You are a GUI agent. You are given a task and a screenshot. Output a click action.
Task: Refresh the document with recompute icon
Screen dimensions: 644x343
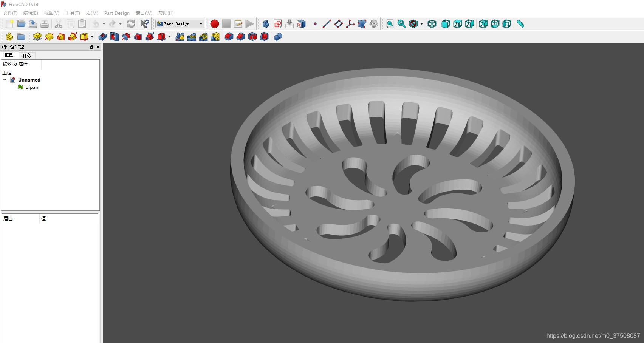coord(131,24)
